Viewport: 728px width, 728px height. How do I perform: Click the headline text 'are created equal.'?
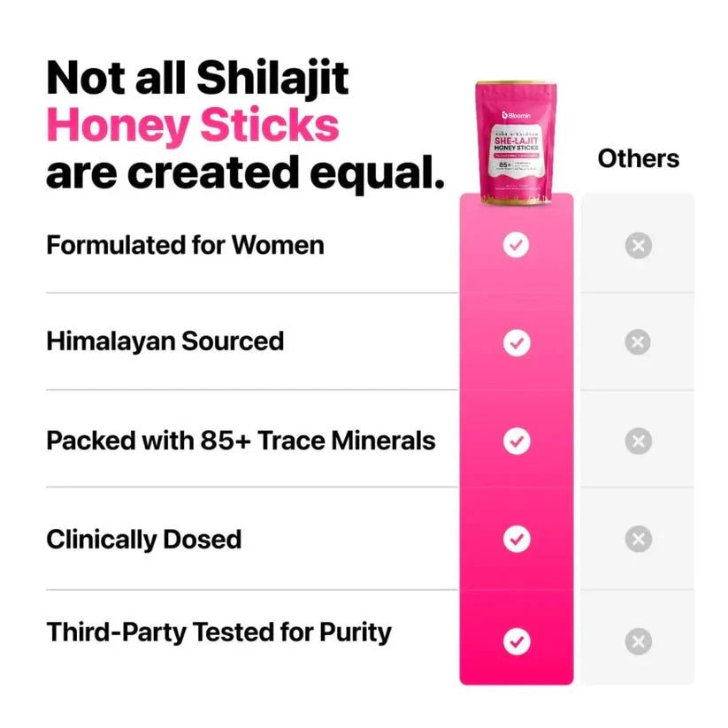coord(245,174)
